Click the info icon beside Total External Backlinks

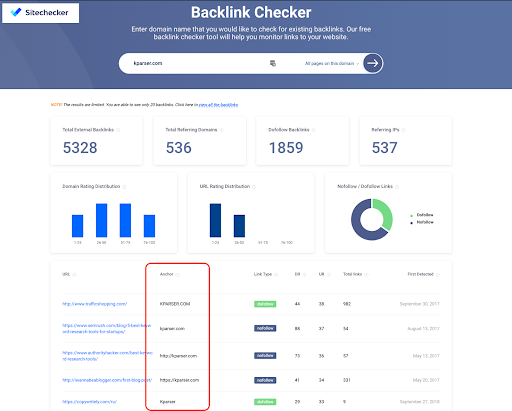118,130
